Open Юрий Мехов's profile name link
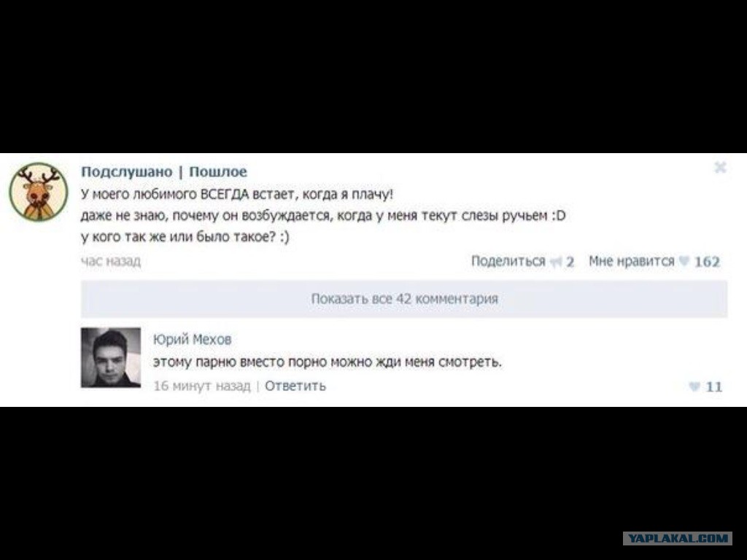 pos(192,340)
